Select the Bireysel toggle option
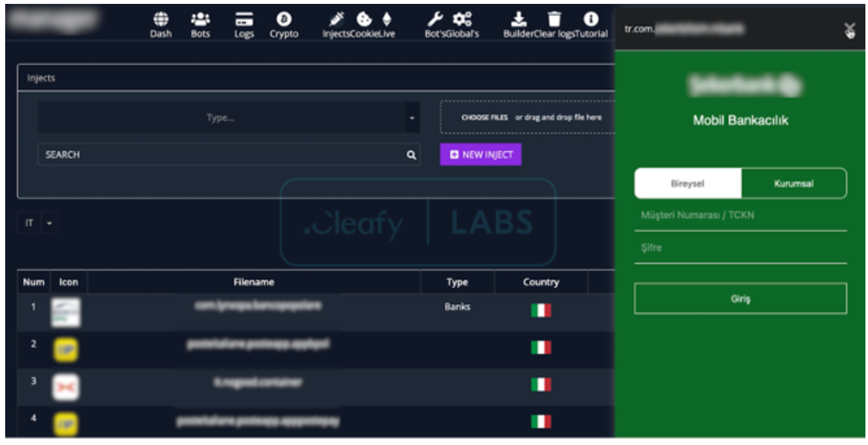 (x=688, y=183)
